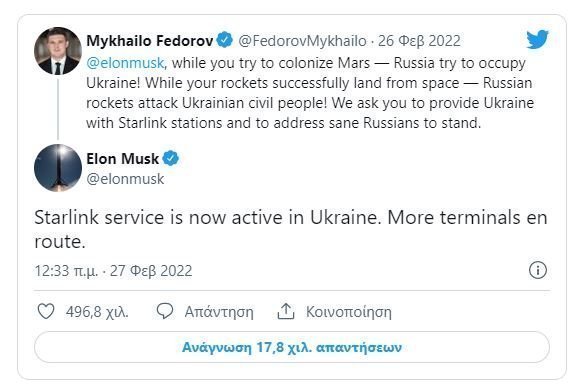This screenshot has height=386, width=573.
Task: Open the 26 Φεβ 2022 date link
Action: point(419,41)
